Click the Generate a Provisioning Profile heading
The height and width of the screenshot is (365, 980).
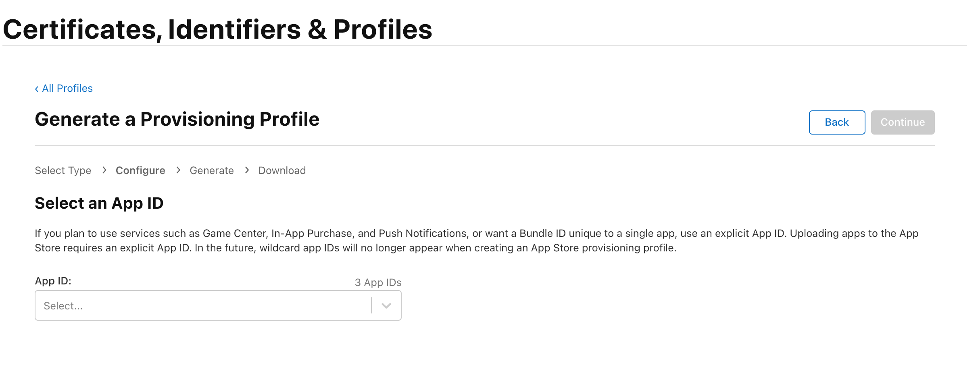(x=177, y=119)
